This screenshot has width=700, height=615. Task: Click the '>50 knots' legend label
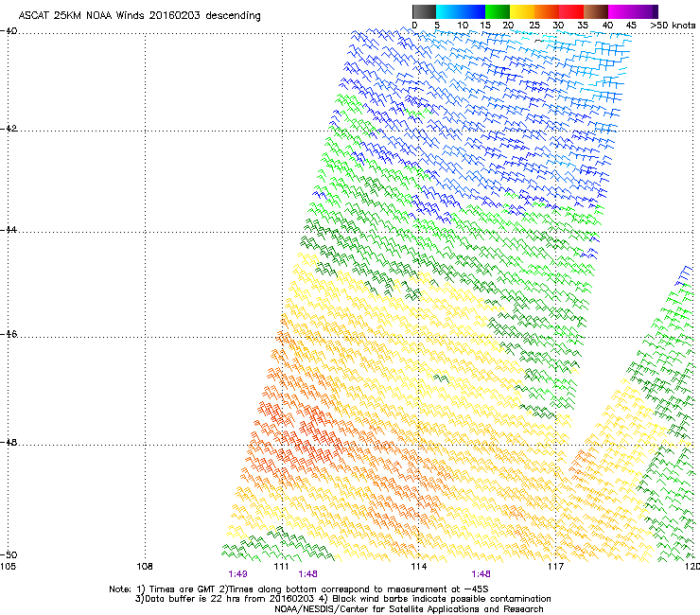(x=673, y=26)
